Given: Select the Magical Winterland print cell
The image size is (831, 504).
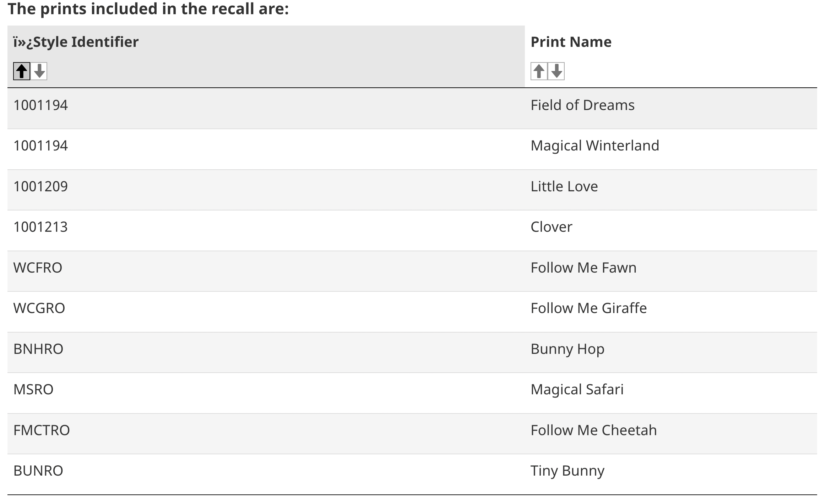Looking at the screenshot, I should pyautogui.click(x=595, y=146).
